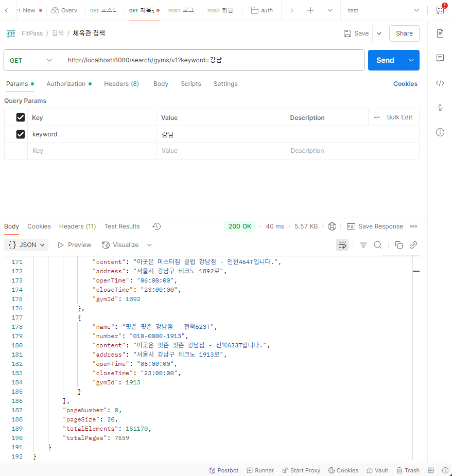Open the Scripts tab
The image size is (452, 476).
pyautogui.click(x=191, y=84)
